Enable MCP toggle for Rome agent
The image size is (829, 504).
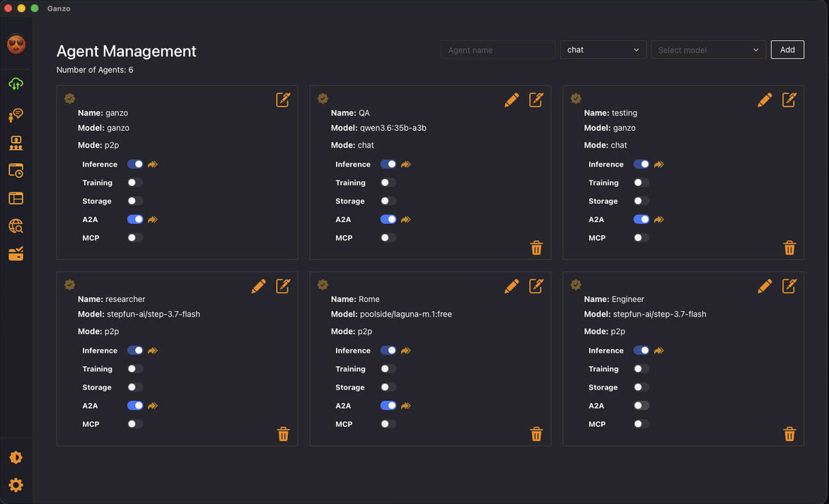[388, 423]
